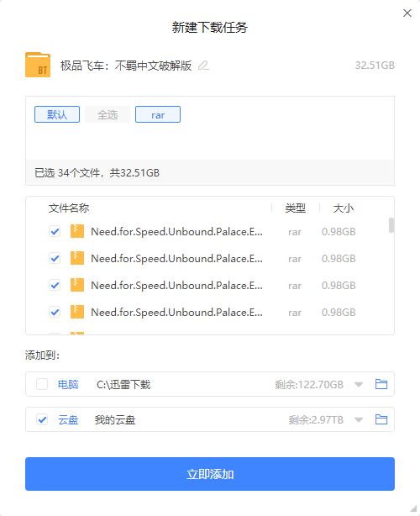Close the new download task dialog
Viewport: 420px width, 516px height.
coord(407,13)
